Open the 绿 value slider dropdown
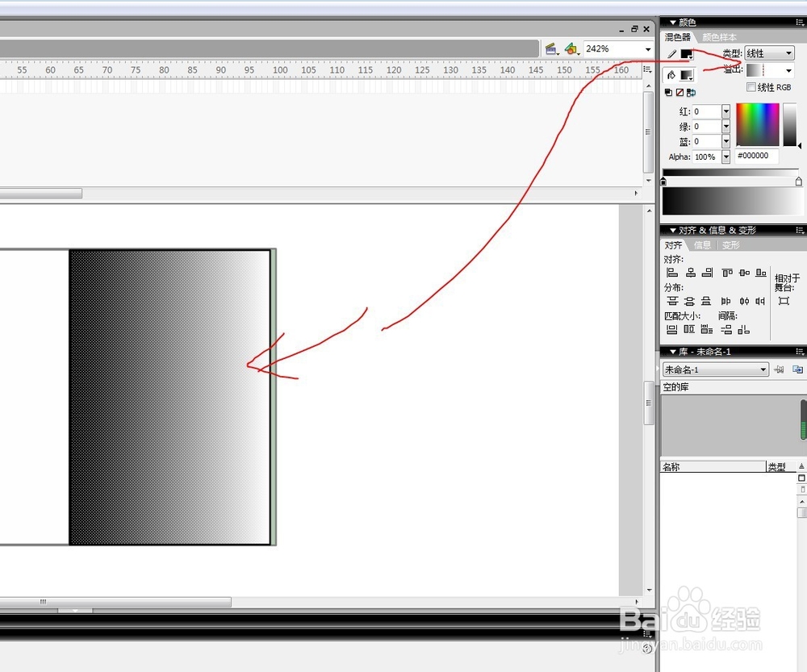The width and height of the screenshot is (807, 672). coord(725,127)
